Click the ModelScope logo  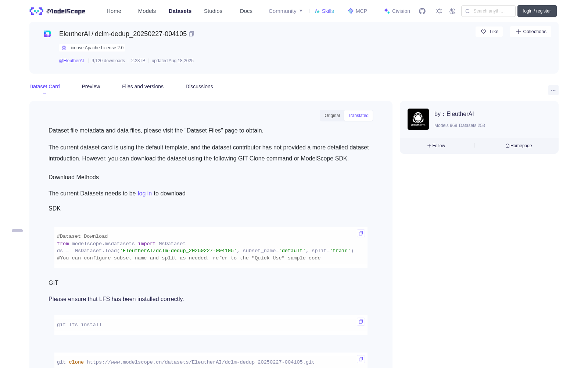[x=58, y=11]
